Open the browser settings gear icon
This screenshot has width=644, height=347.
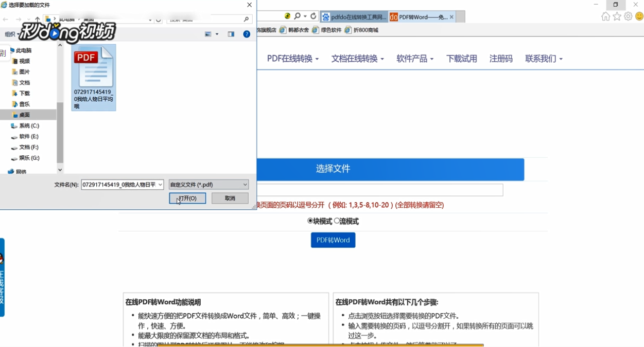pos(628,16)
